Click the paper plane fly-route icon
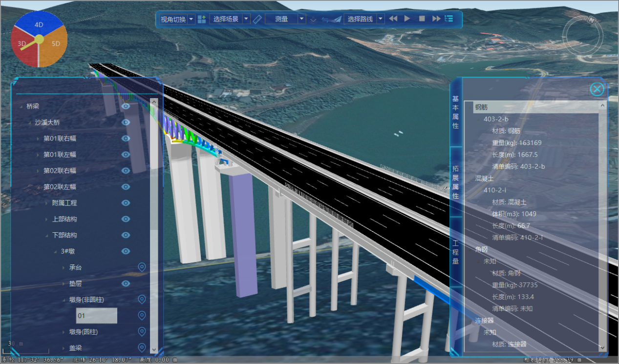Image resolution: width=619 pixels, height=364 pixels. [x=335, y=19]
